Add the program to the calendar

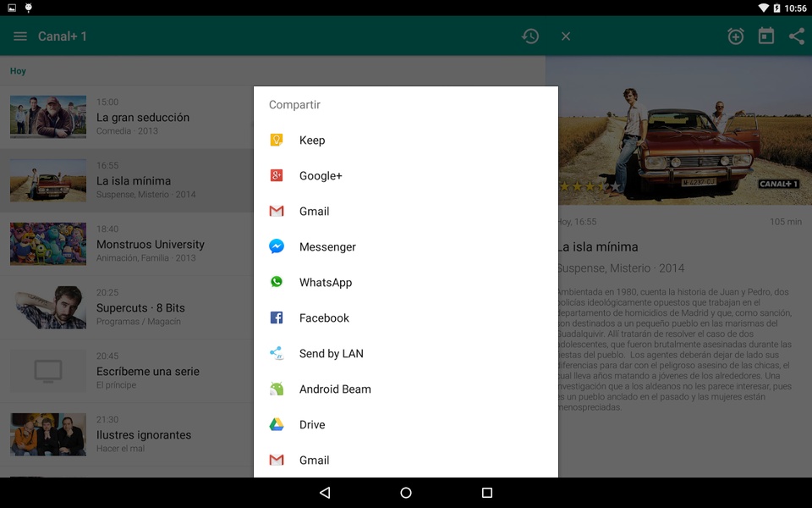[766, 36]
